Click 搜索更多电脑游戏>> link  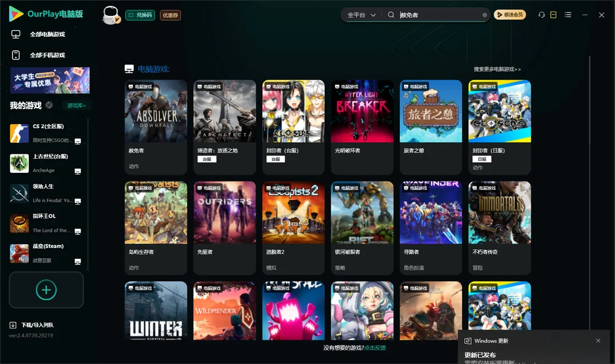(497, 69)
